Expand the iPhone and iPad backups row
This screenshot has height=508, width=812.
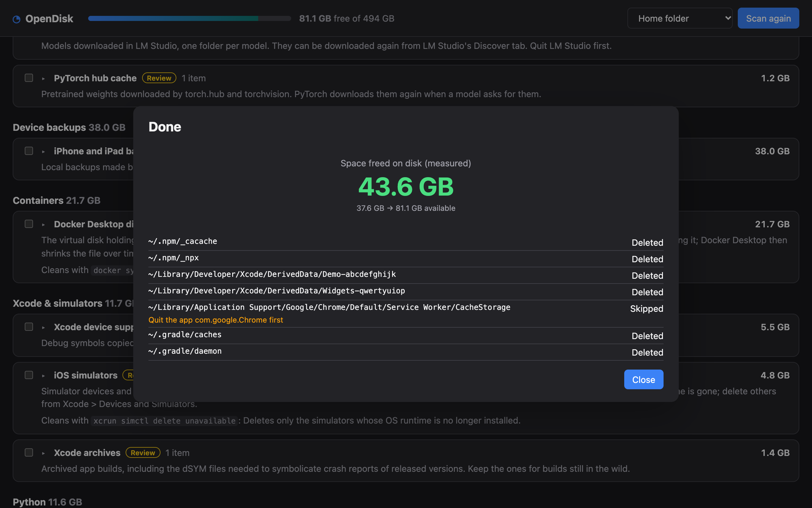click(43, 151)
